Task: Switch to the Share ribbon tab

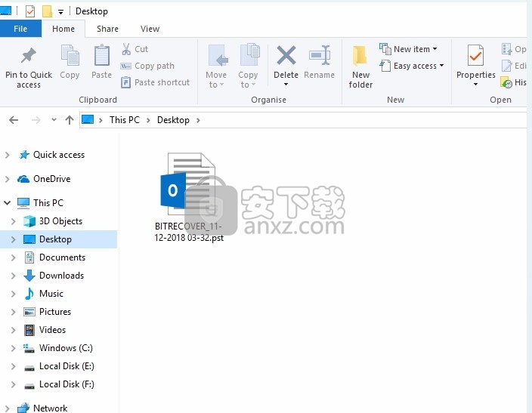Action: [107, 29]
